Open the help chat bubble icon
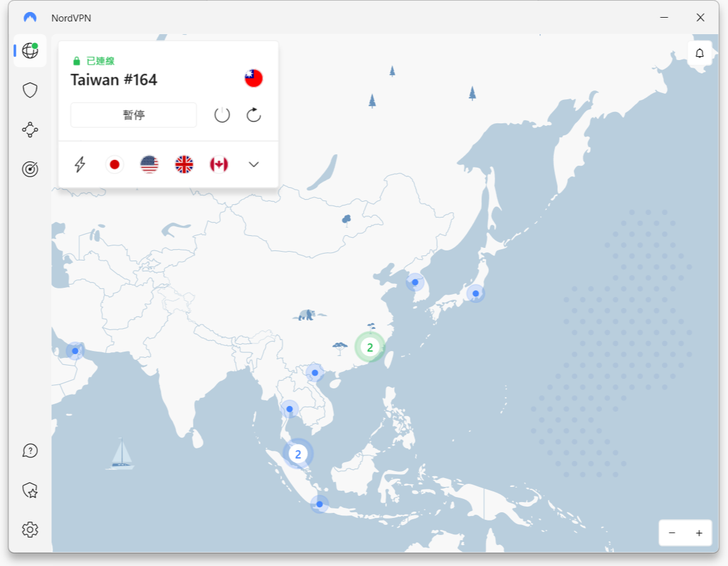 click(x=30, y=450)
